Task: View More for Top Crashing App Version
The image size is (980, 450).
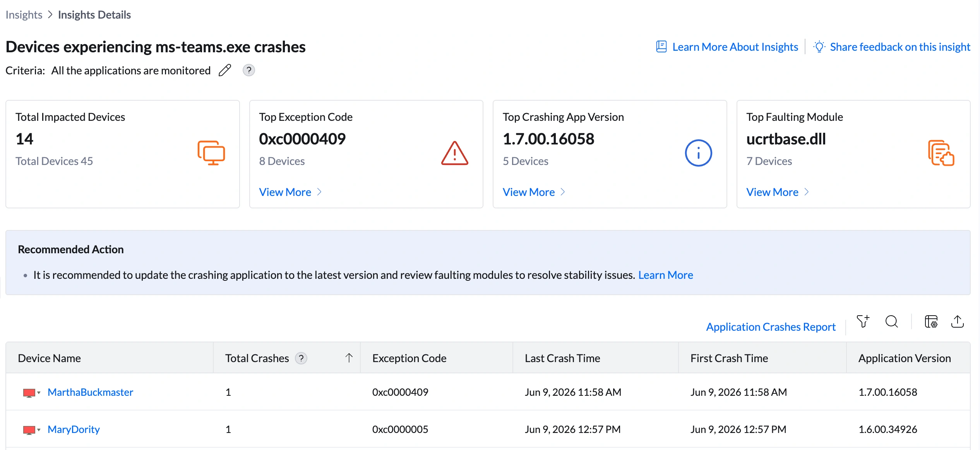Action: pyautogui.click(x=529, y=192)
